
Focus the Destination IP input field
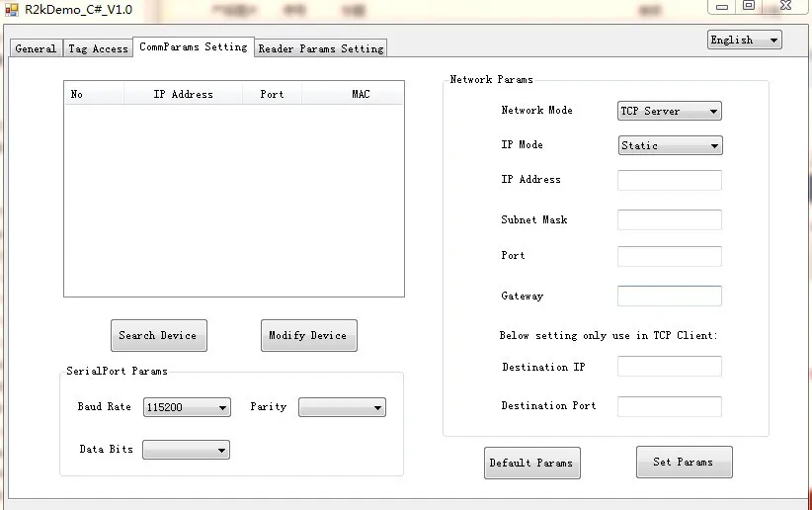coord(670,366)
